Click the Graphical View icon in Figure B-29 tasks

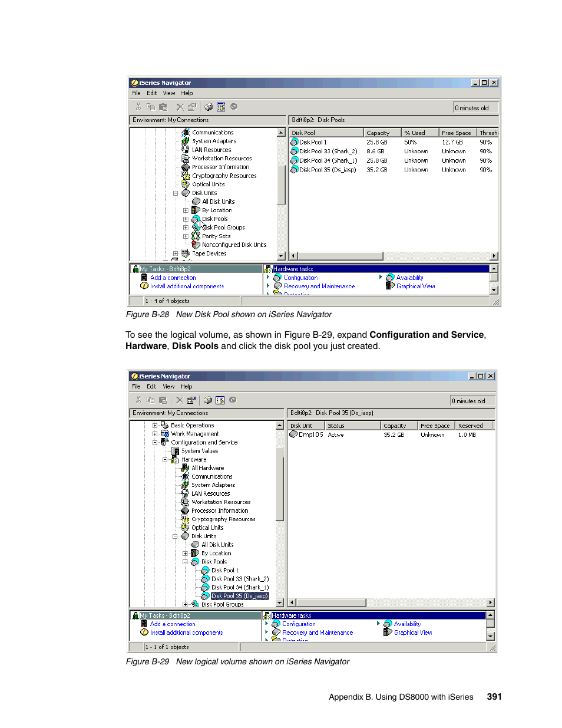click(x=388, y=633)
